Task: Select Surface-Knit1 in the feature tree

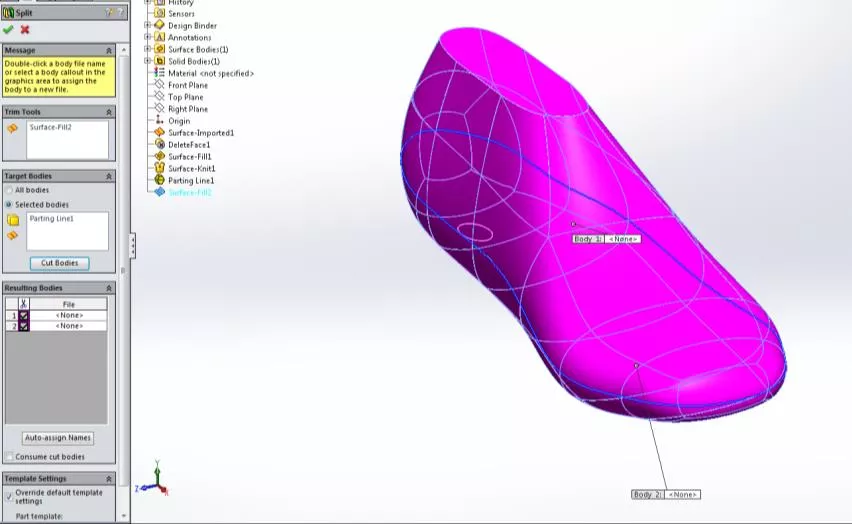Action: (x=192, y=169)
